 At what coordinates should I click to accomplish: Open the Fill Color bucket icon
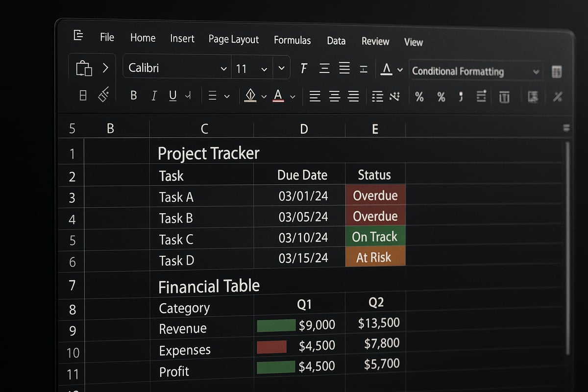[251, 96]
